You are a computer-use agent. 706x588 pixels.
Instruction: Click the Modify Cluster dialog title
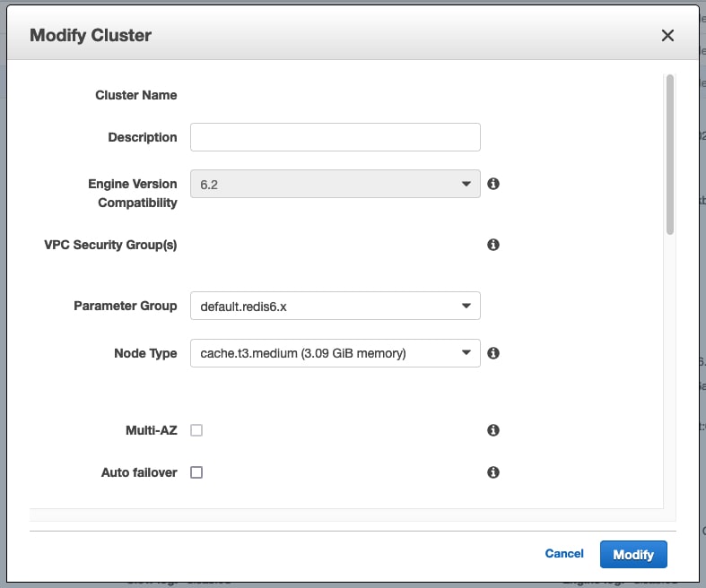coord(91,36)
